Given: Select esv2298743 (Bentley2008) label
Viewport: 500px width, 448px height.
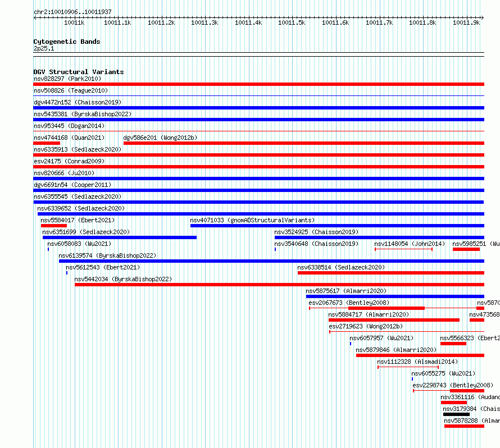Looking at the screenshot, I should pos(453,385).
